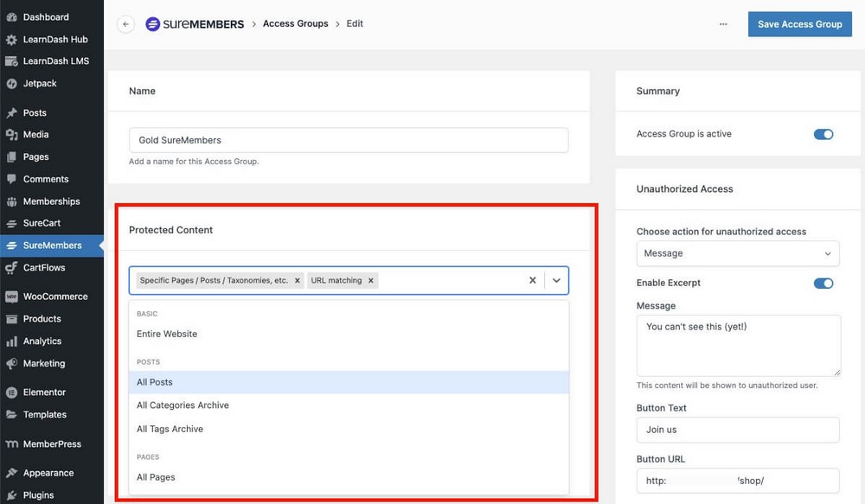865x504 pixels.
Task: Click the Analytics bar chart icon
Action: 11,341
